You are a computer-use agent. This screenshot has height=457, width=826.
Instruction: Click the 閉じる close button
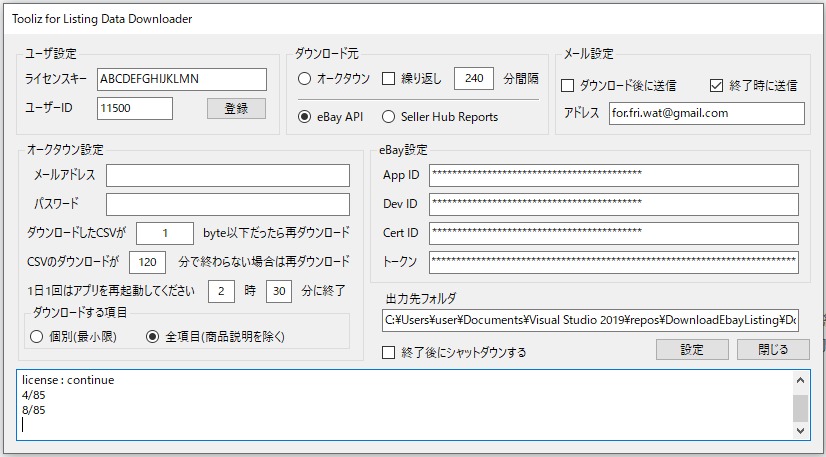click(x=773, y=349)
